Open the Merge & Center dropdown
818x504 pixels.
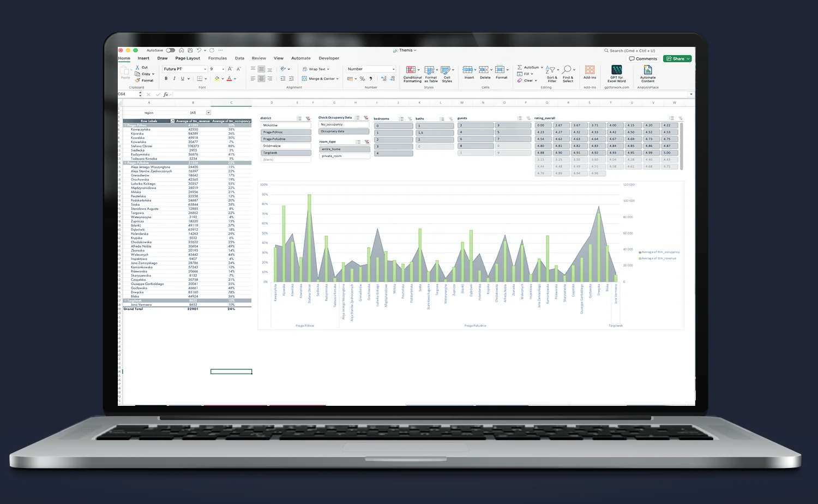338,79
